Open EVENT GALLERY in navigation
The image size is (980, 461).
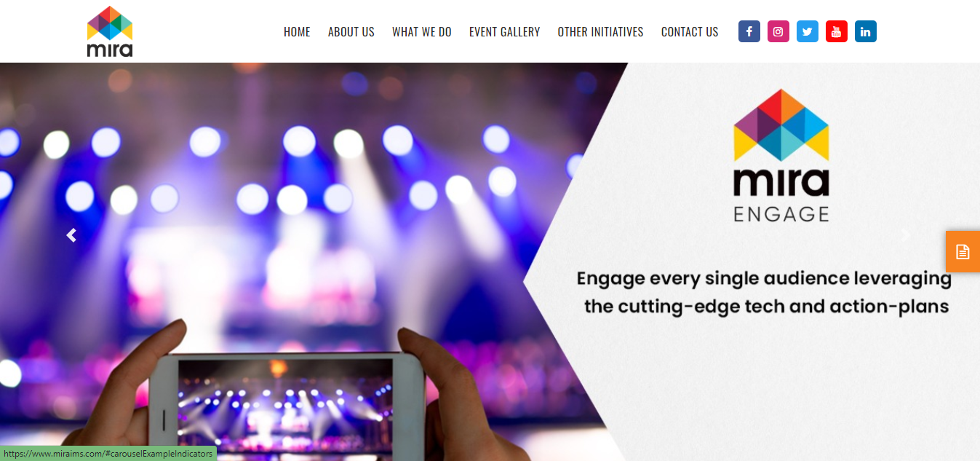(x=505, y=32)
